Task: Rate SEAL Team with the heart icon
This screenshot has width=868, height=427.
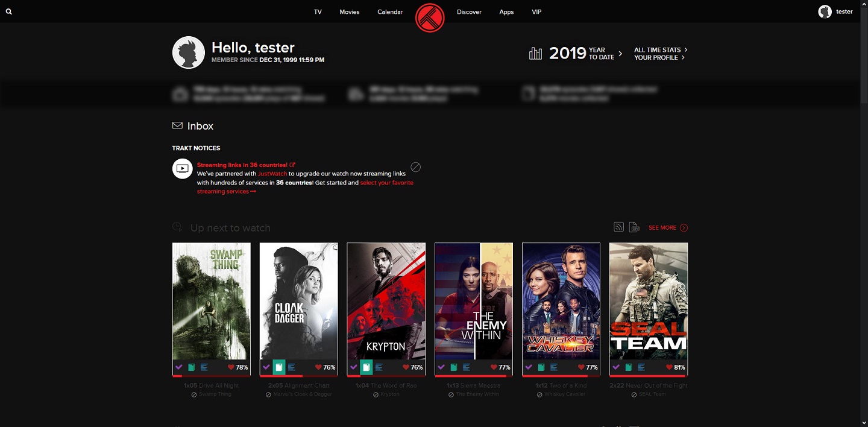Action: (x=668, y=367)
